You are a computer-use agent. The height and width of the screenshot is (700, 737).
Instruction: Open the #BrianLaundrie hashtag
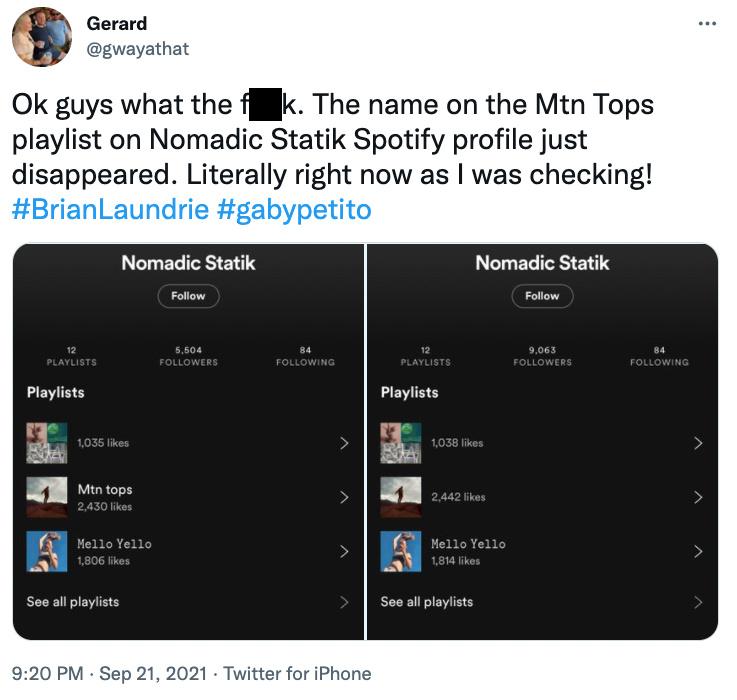[x=110, y=209]
